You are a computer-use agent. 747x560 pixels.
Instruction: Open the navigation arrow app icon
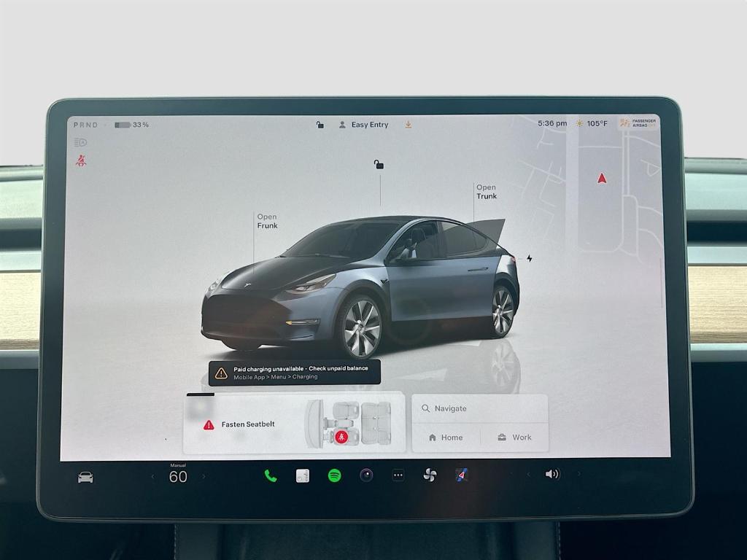461,475
